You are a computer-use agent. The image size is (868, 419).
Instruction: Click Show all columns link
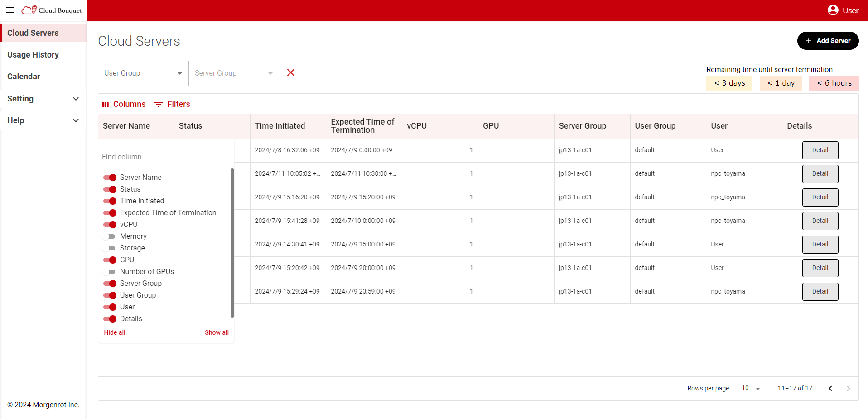[x=217, y=332]
